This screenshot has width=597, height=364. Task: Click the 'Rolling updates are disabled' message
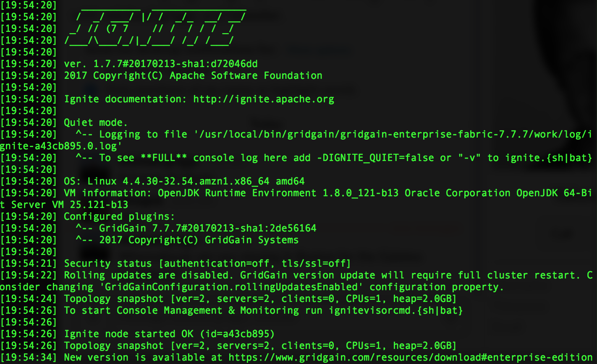[149, 276]
